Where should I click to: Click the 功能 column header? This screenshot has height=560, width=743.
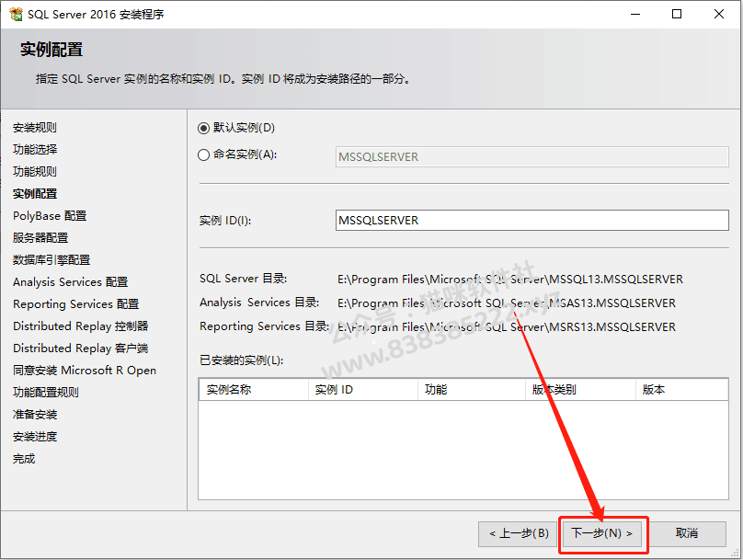[x=472, y=390]
